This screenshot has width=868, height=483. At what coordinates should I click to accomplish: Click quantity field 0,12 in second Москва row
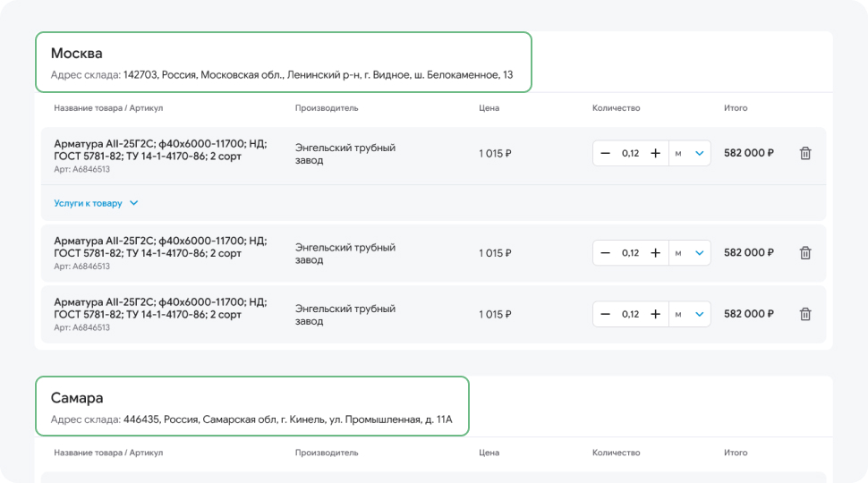click(630, 253)
